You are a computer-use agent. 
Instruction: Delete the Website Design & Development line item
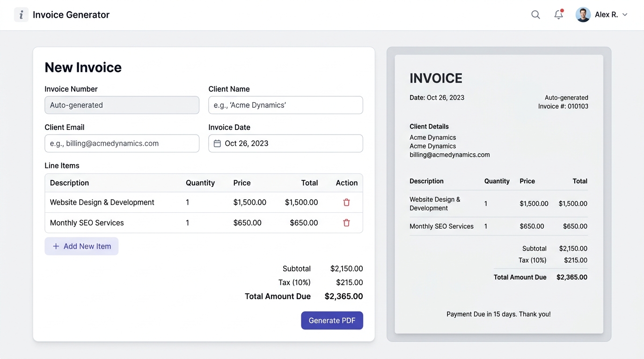coord(346,202)
